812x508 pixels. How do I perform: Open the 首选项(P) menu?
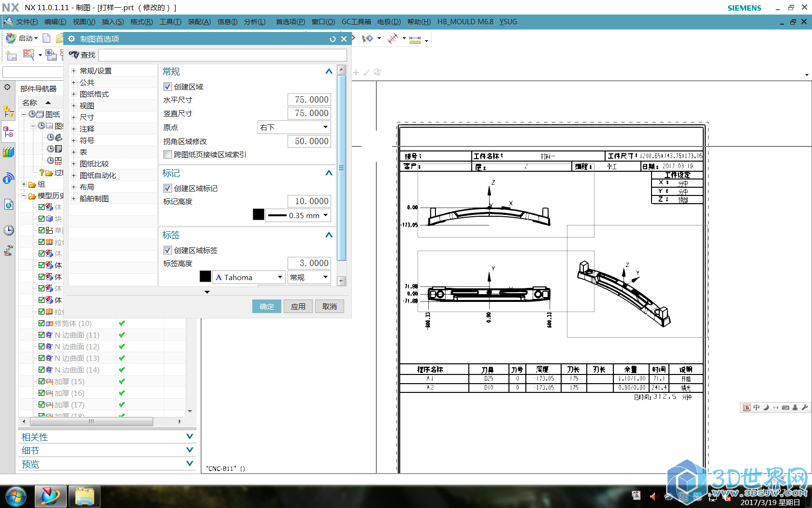[x=290, y=22]
